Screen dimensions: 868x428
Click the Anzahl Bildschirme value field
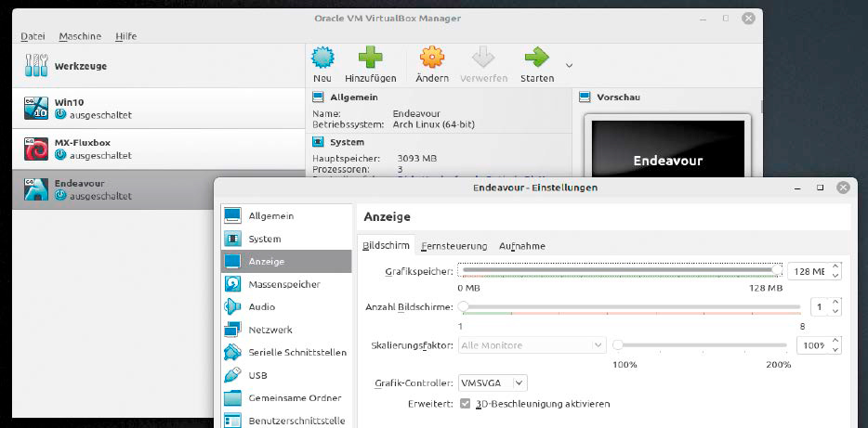(x=820, y=306)
